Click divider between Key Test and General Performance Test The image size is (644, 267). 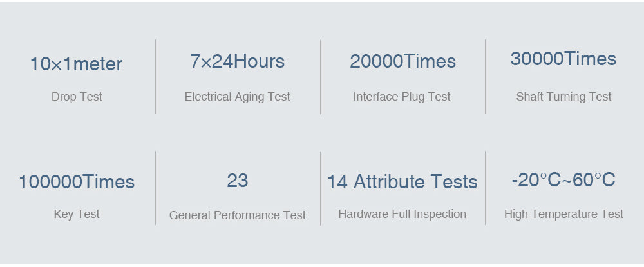pyautogui.click(x=156, y=188)
